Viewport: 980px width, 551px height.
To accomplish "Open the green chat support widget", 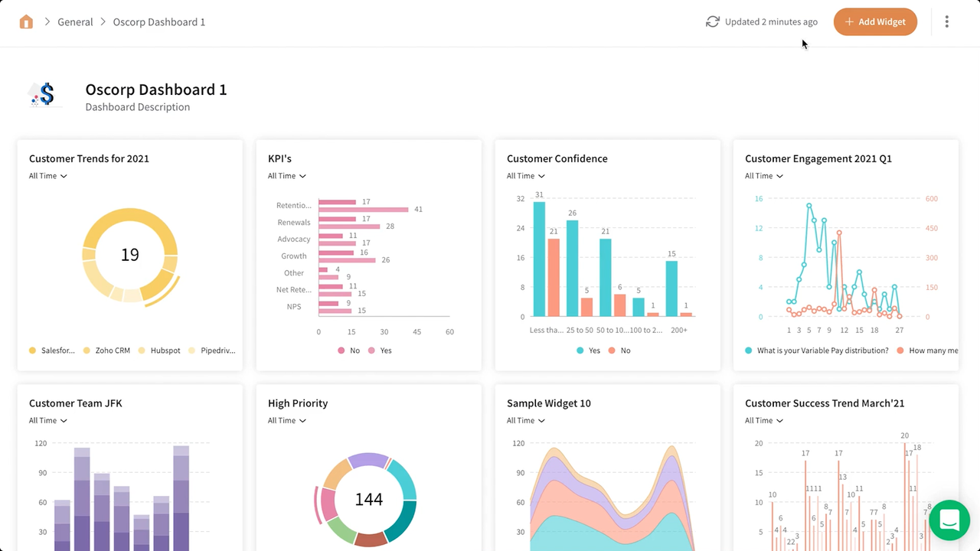I will [949, 520].
